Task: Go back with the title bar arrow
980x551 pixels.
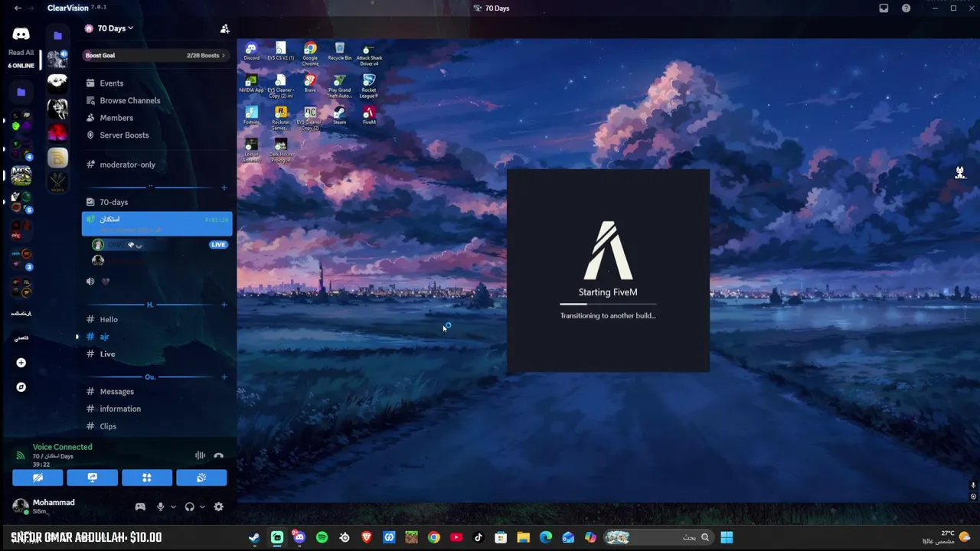Action: click(x=18, y=8)
